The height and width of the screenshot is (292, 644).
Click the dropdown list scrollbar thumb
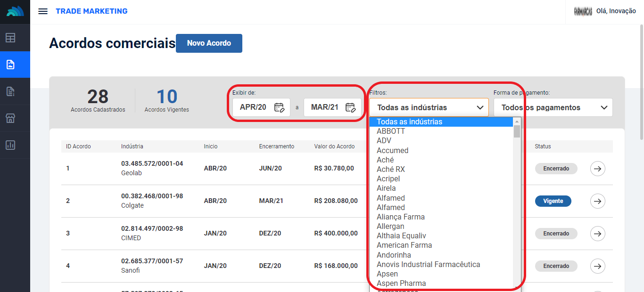pyautogui.click(x=517, y=131)
